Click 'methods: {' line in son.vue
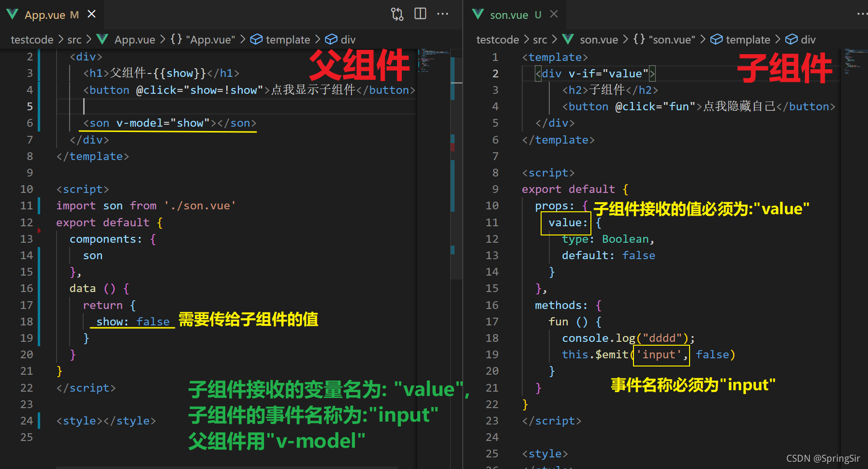This screenshot has width=868, height=469. click(x=568, y=305)
